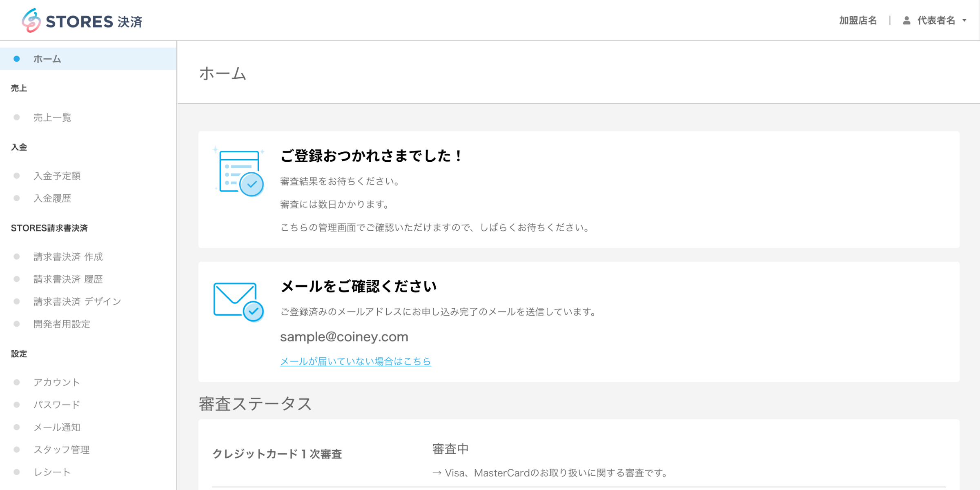Open 請求書決済 作成
The width and height of the screenshot is (980, 490).
68,257
